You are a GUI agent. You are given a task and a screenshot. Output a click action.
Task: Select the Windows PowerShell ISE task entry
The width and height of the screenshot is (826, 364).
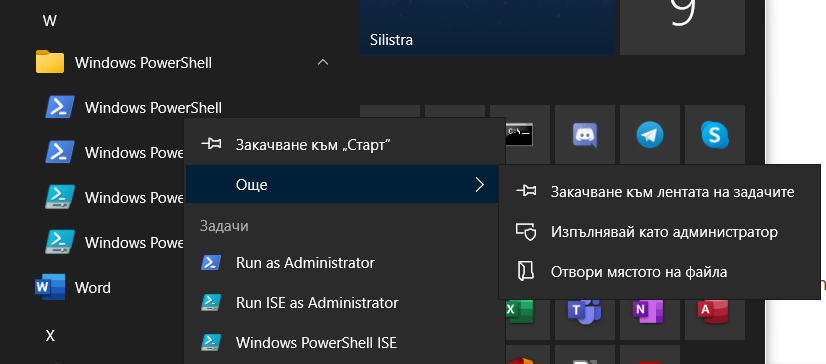click(x=342, y=342)
